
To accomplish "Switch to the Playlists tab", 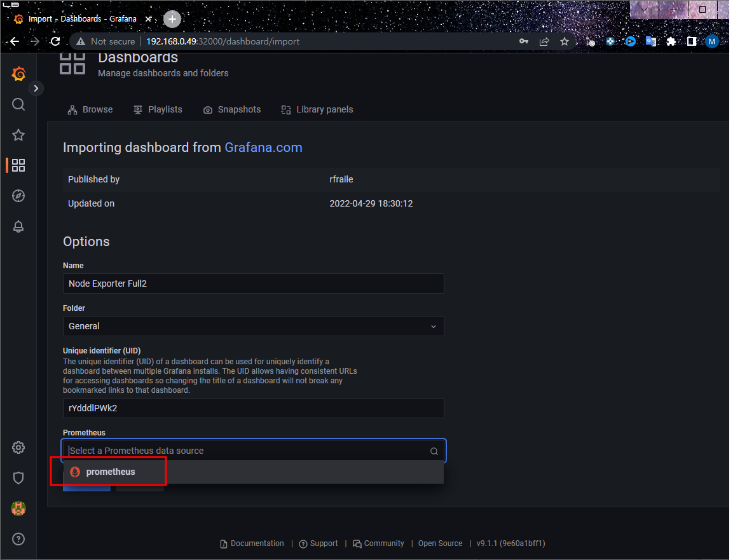I will click(x=158, y=109).
